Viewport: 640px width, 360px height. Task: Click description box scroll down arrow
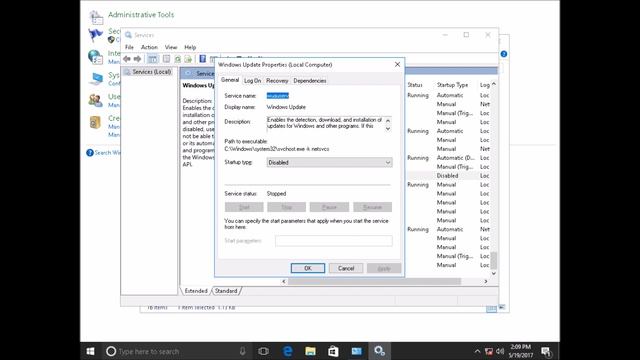pos(388,129)
